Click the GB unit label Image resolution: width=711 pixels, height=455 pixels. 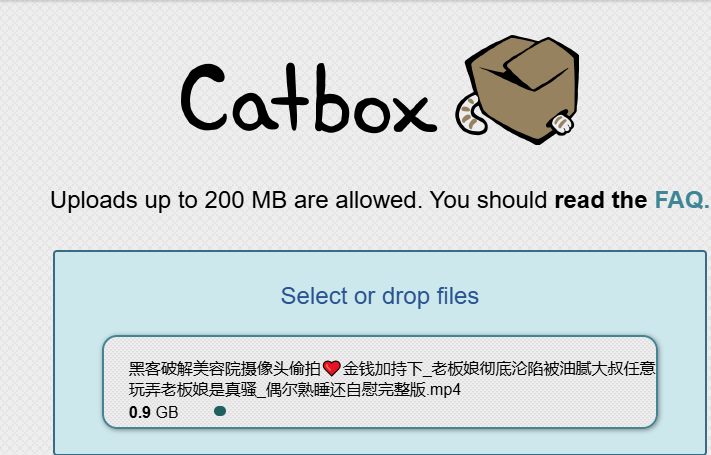(167, 412)
